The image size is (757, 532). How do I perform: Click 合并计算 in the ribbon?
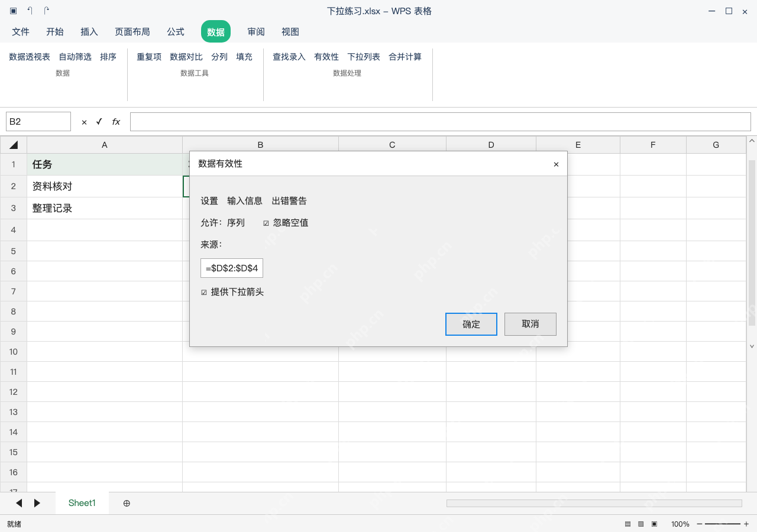pos(405,57)
